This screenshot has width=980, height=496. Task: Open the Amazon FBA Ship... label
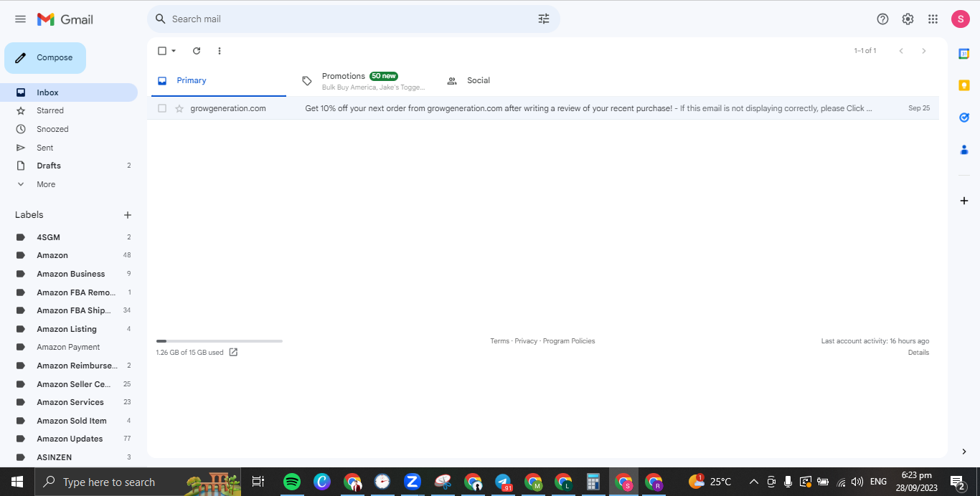pyautogui.click(x=69, y=310)
